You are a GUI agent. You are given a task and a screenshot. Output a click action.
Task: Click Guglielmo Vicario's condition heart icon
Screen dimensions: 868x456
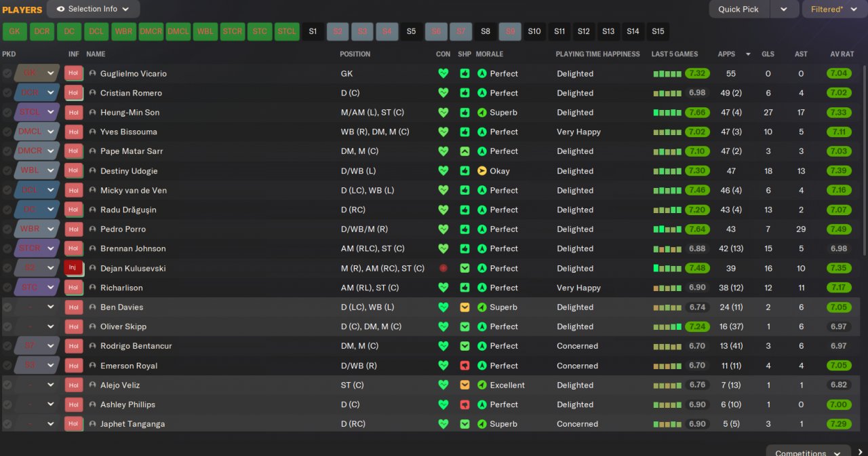coord(443,73)
